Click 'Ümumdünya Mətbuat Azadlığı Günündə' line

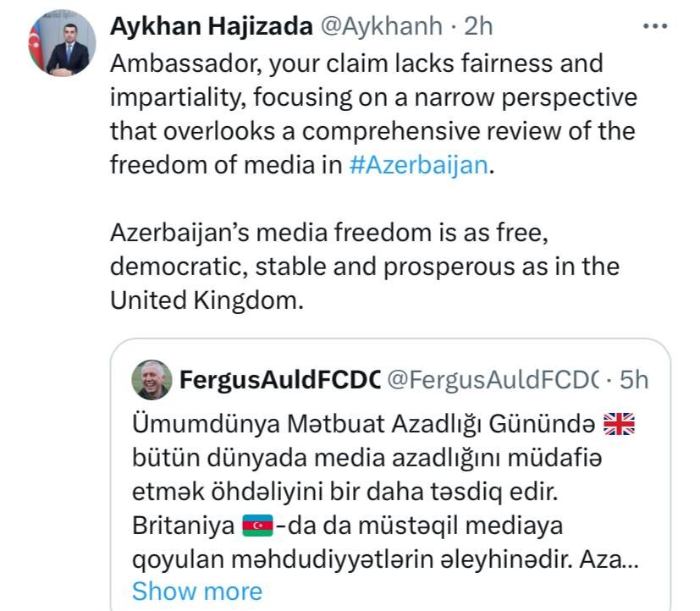(x=364, y=423)
